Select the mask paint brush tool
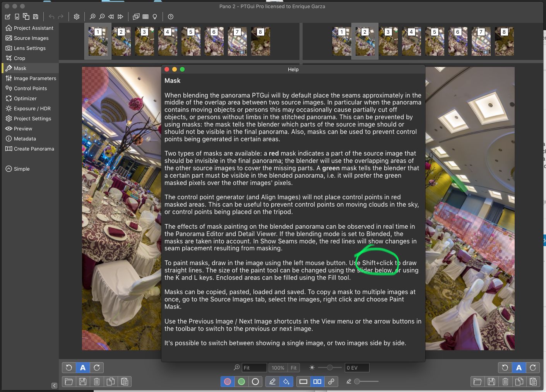The height and width of the screenshot is (392, 546). [272, 382]
